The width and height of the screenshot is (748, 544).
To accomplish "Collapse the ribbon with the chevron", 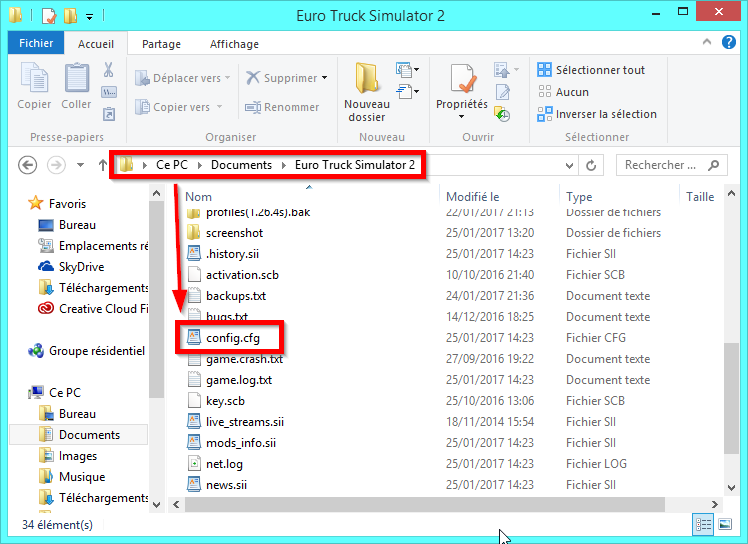I will tap(707, 42).
